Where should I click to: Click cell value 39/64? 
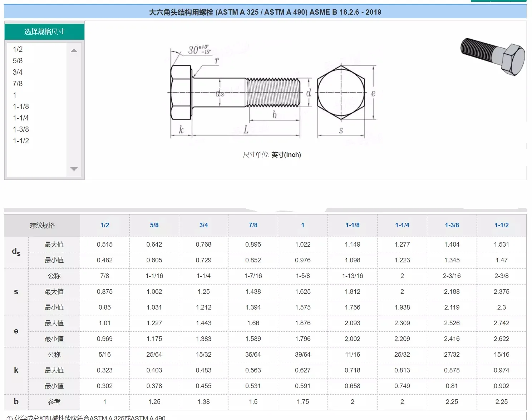303,355
